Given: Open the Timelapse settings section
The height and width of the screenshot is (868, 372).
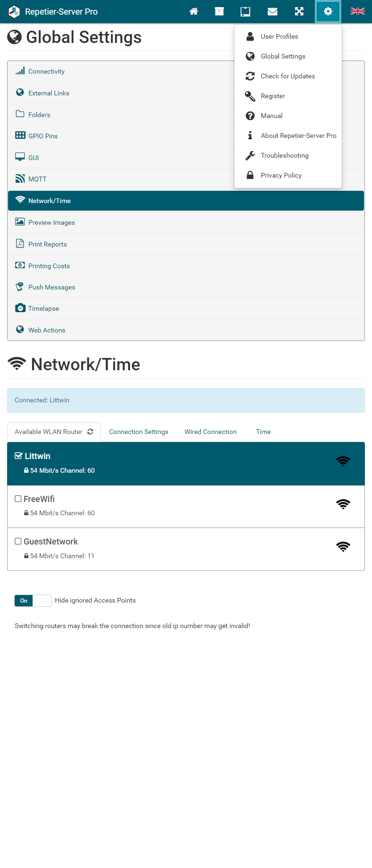Looking at the screenshot, I should click(43, 308).
